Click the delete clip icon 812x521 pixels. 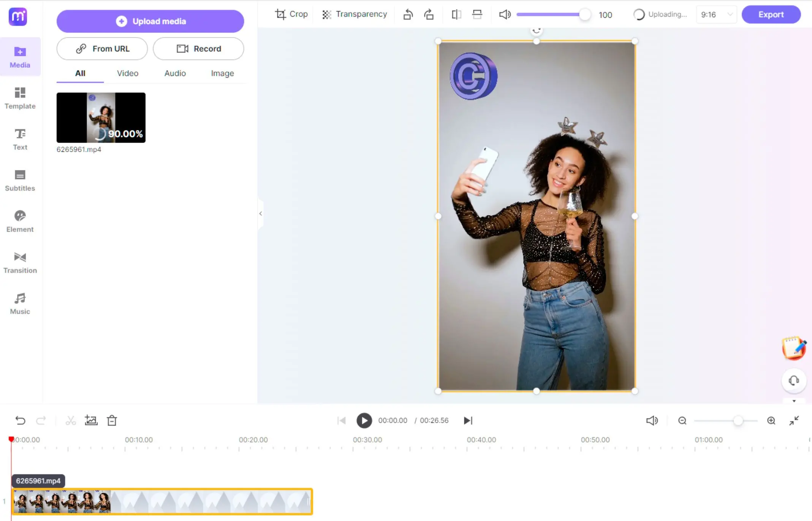(x=112, y=420)
